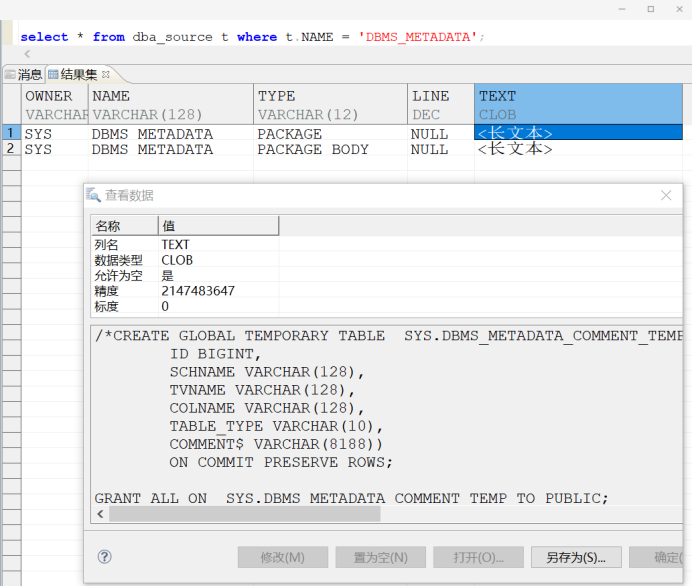Close the 结果集 tab with X icon
The image size is (693, 587).
(x=106, y=74)
